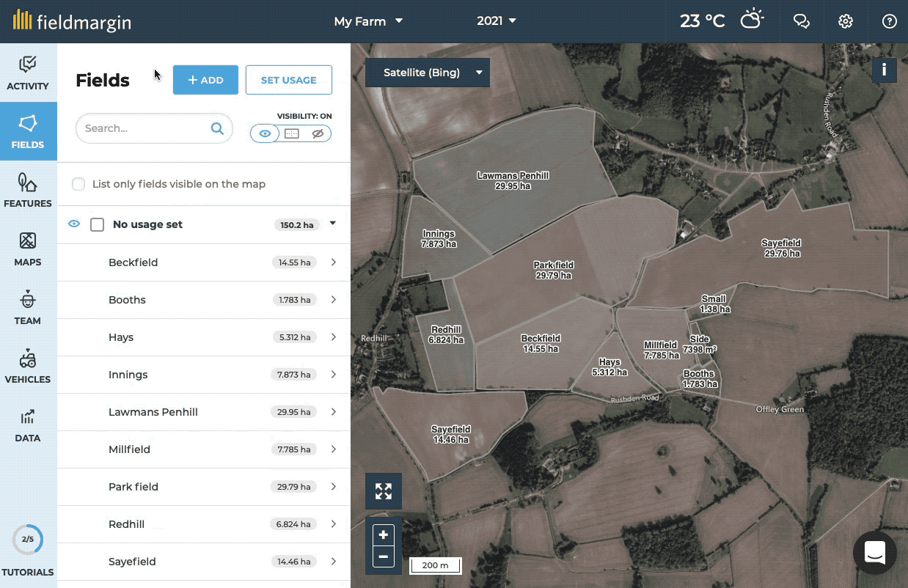Zoom in with the plus map control
The width and height of the screenshot is (908, 588).
[x=383, y=534]
